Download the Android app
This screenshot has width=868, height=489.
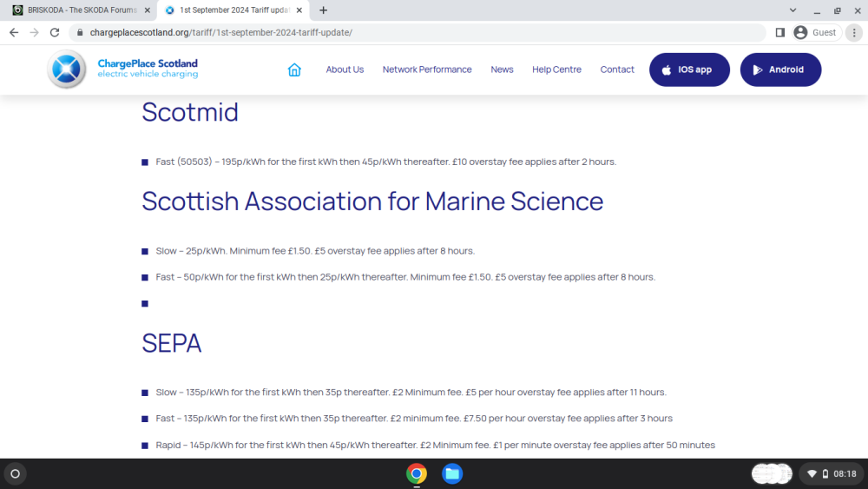coord(780,69)
